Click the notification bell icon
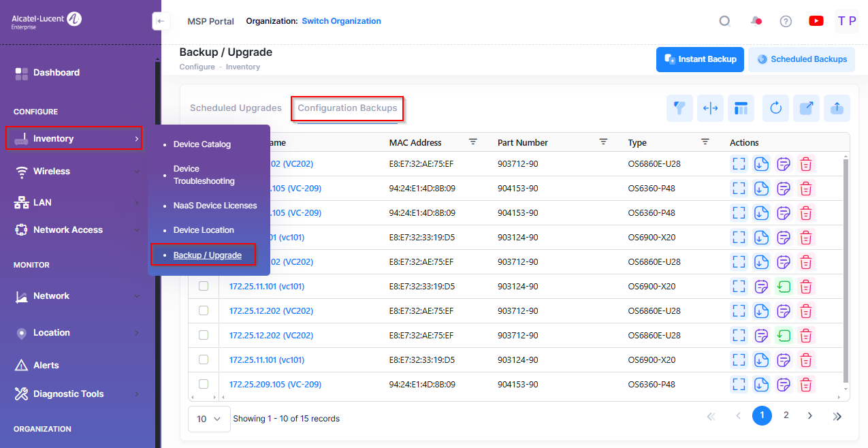The height and width of the screenshot is (448, 868). click(755, 21)
